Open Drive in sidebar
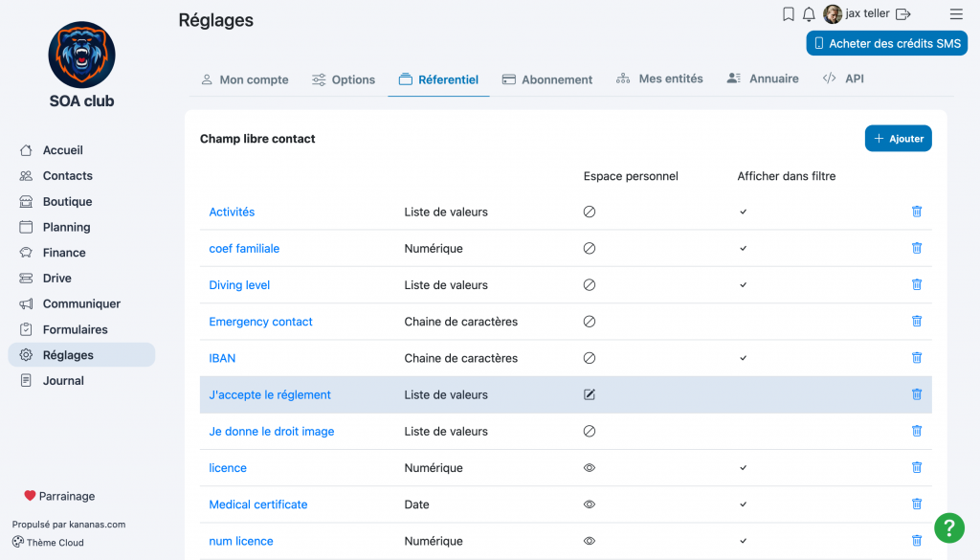The height and width of the screenshot is (560, 980). (81, 279)
